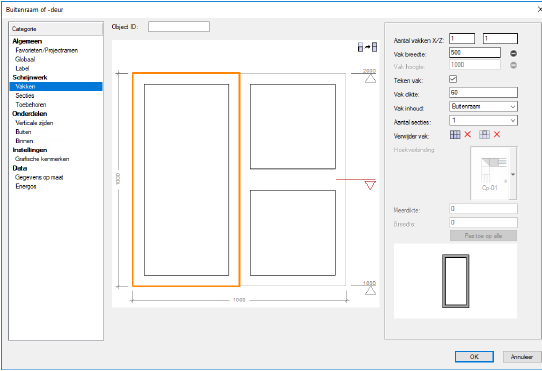Viewport: 542px width, 371px height.
Task: Click the lock icon beside Vak breedte
Action: coord(513,53)
